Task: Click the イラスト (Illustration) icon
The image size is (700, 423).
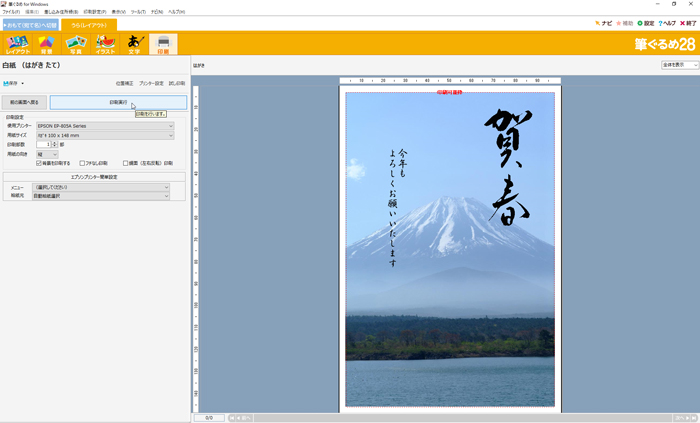Action: [x=104, y=43]
